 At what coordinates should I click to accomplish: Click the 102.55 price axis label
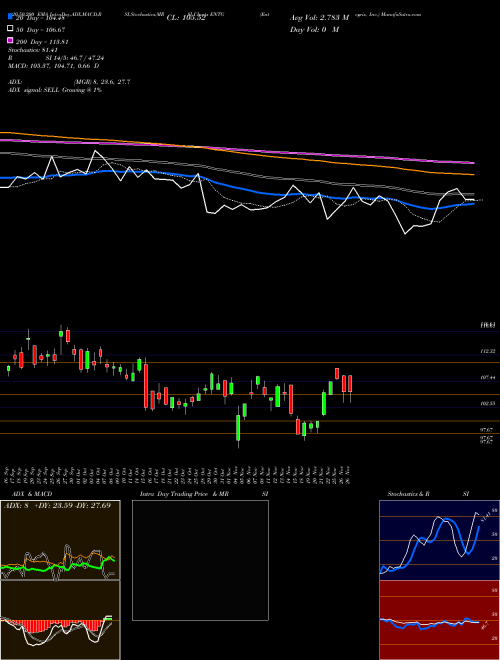coord(488,403)
